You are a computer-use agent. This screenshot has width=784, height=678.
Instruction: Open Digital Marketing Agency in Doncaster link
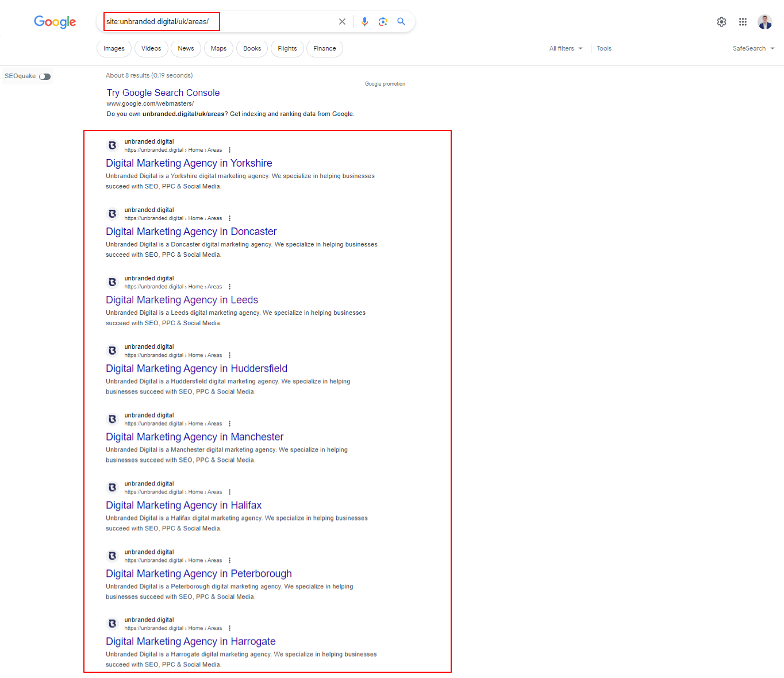[191, 232]
